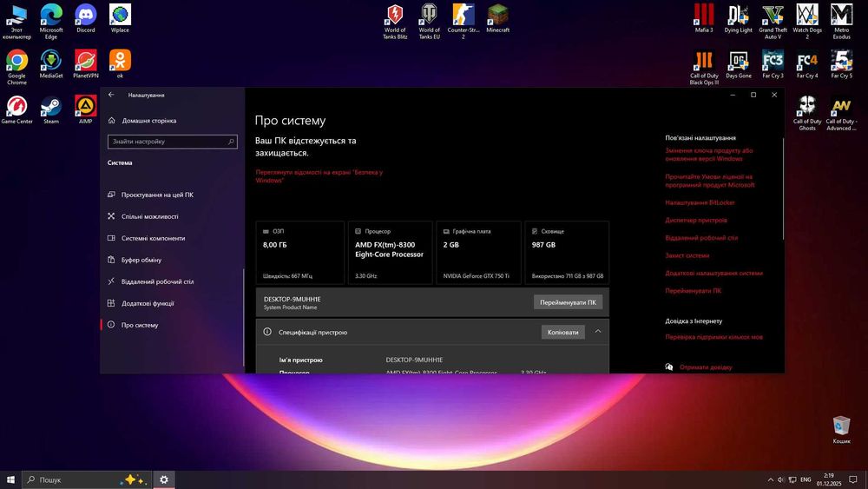This screenshot has height=489, width=868.
Task: Launch Grand Theft Auto V shortcut
Action: coord(773,16)
